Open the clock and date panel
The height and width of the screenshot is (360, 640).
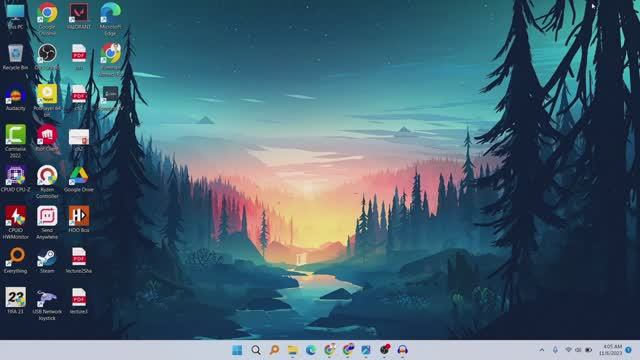coord(611,350)
